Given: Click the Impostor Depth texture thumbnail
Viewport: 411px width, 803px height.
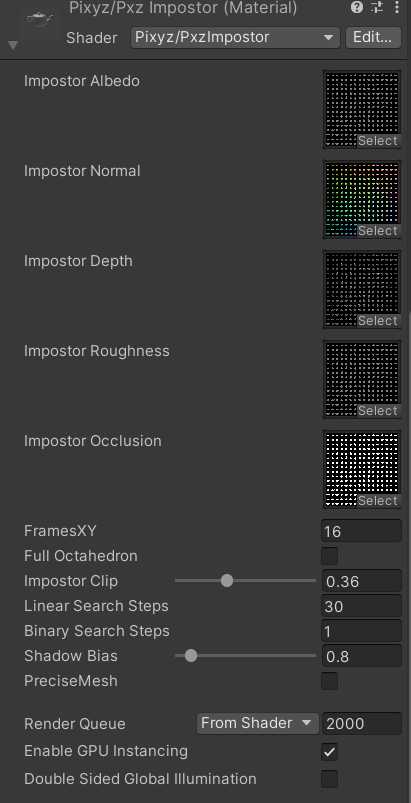Looking at the screenshot, I should coord(362,289).
